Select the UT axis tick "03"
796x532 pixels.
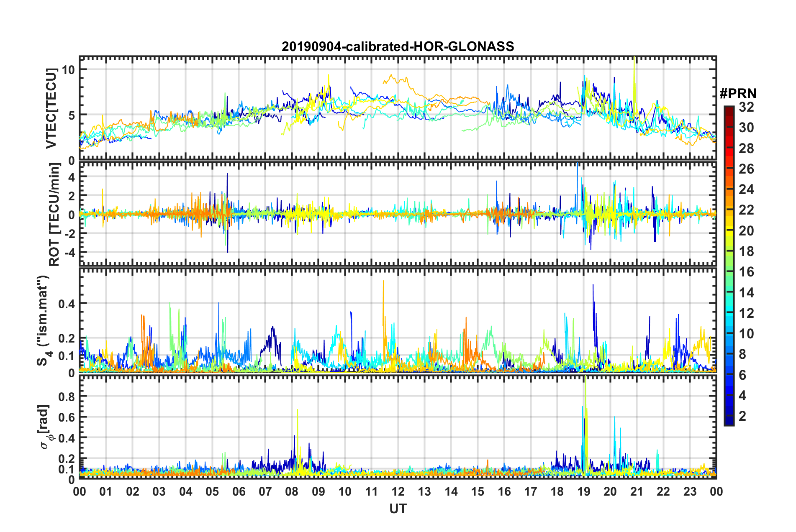(159, 491)
